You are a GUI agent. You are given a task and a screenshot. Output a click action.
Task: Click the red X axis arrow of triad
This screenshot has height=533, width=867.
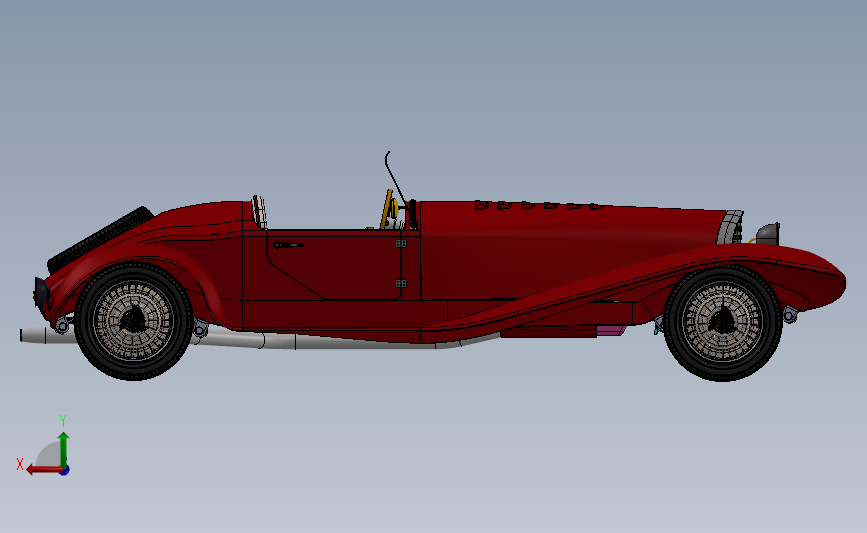coord(44,470)
